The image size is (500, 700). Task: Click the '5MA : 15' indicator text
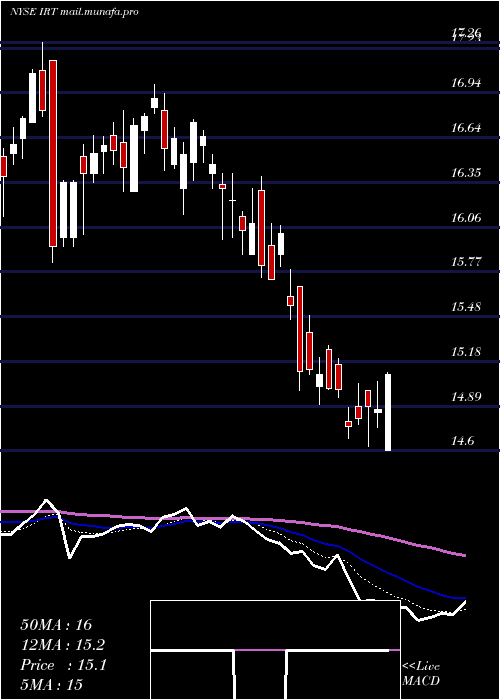(x=52, y=685)
